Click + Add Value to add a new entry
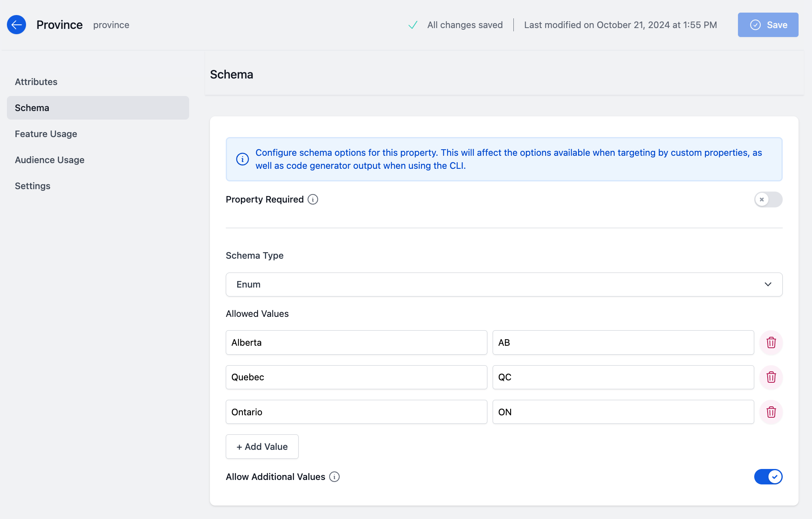Screen dimensions: 812x519 click(x=262, y=447)
